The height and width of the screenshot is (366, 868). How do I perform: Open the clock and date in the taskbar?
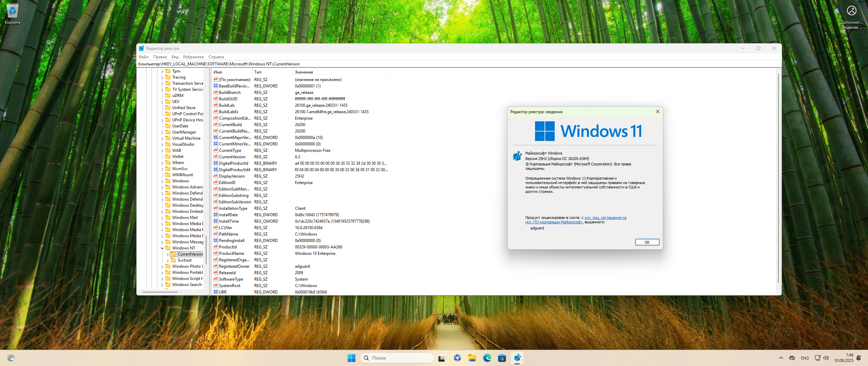(844, 358)
